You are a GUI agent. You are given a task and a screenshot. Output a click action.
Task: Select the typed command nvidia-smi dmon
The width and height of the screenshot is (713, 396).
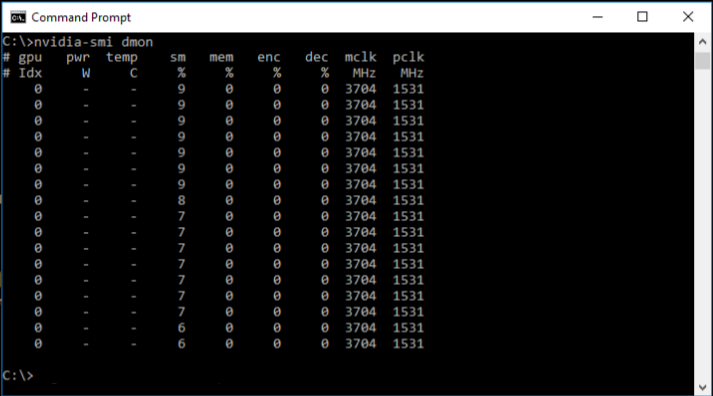click(94, 42)
